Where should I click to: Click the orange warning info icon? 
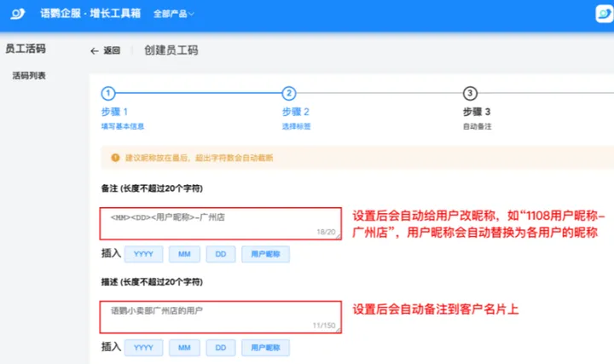115,158
